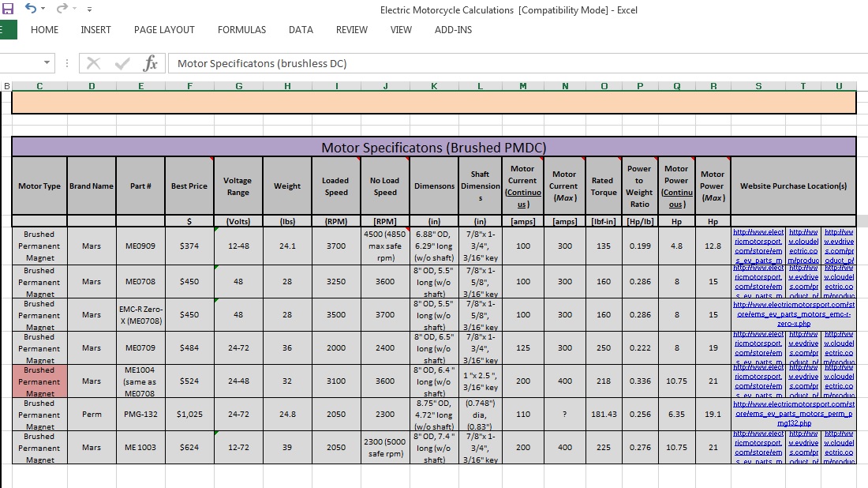Click the Insert Function fx icon
The width and height of the screenshot is (868, 488).
point(150,63)
